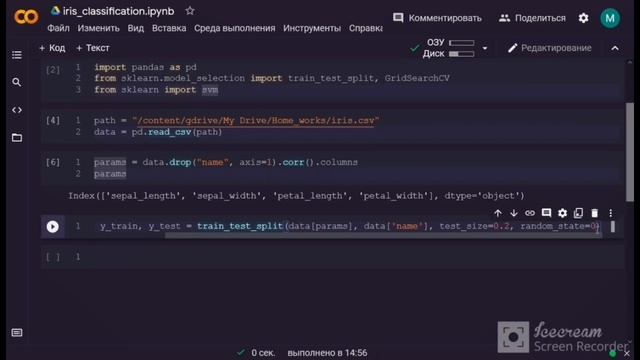Open the files folder sidebar icon
The height and width of the screenshot is (360, 640).
point(17,138)
